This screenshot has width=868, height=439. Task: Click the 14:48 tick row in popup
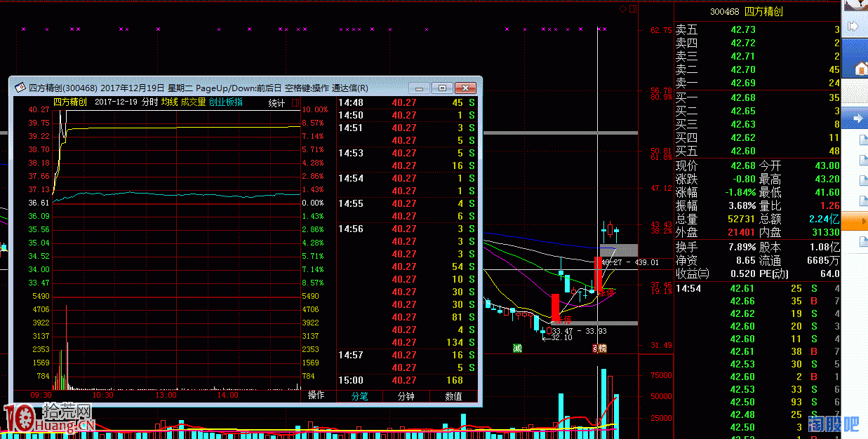point(406,102)
